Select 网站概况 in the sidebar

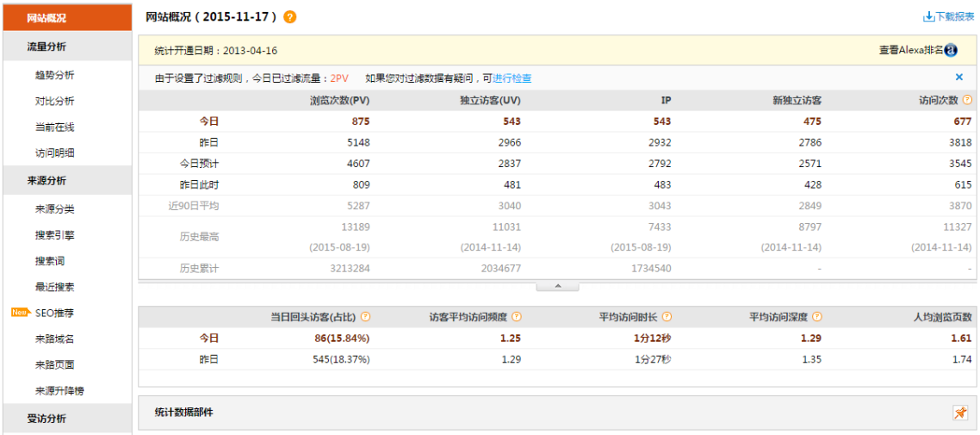(x=67, y=17)
